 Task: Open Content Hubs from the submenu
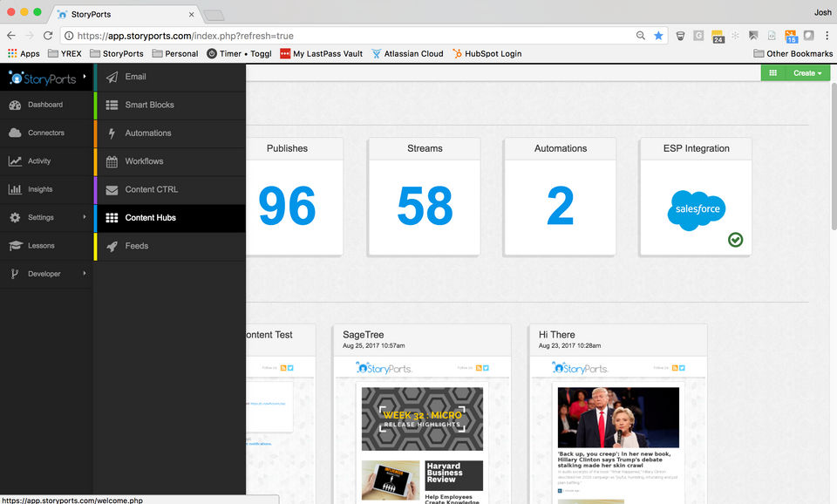170,218
